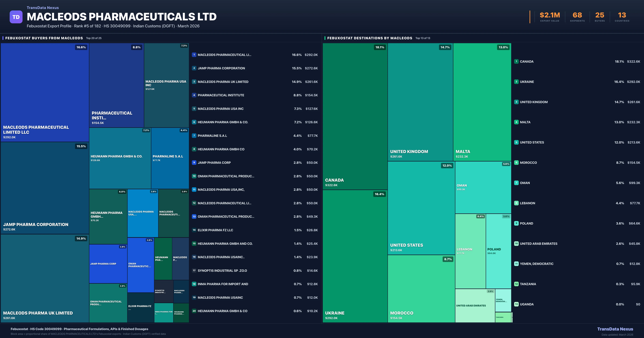Viewport: 644px width, 338px height.
Task: Select the Pharmaline S.A.L treemap tile
Action: click(170, 158)
